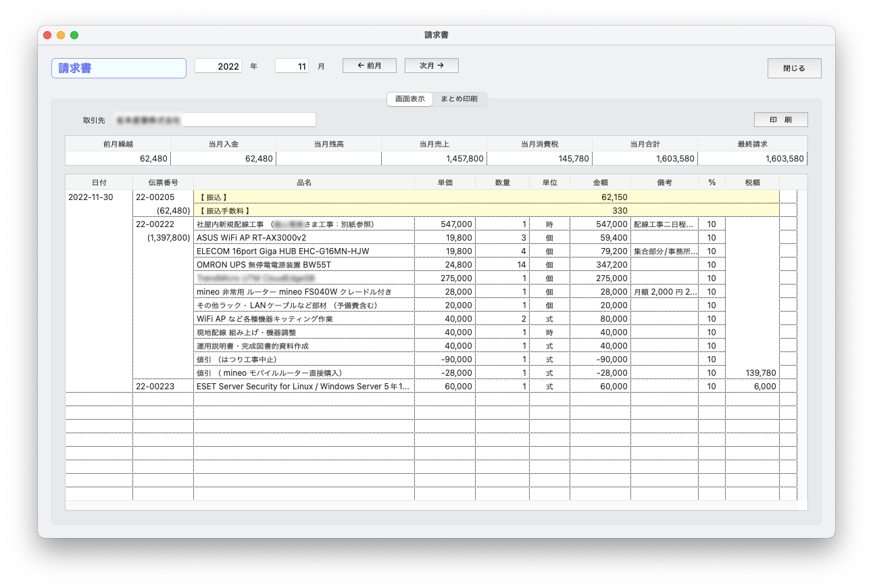
Task: Click the 次月 → (next month) button
Action: pos(431,65)
